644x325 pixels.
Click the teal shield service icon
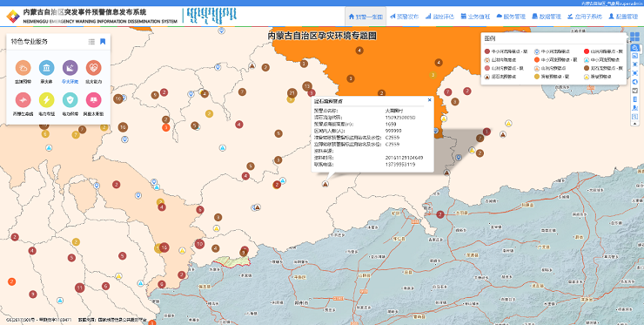70,99
